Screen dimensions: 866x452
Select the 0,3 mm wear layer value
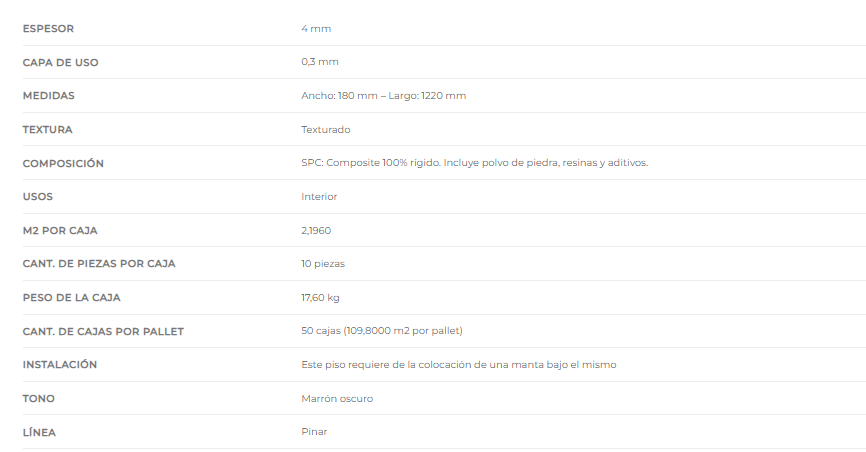(x=320, y=62)
